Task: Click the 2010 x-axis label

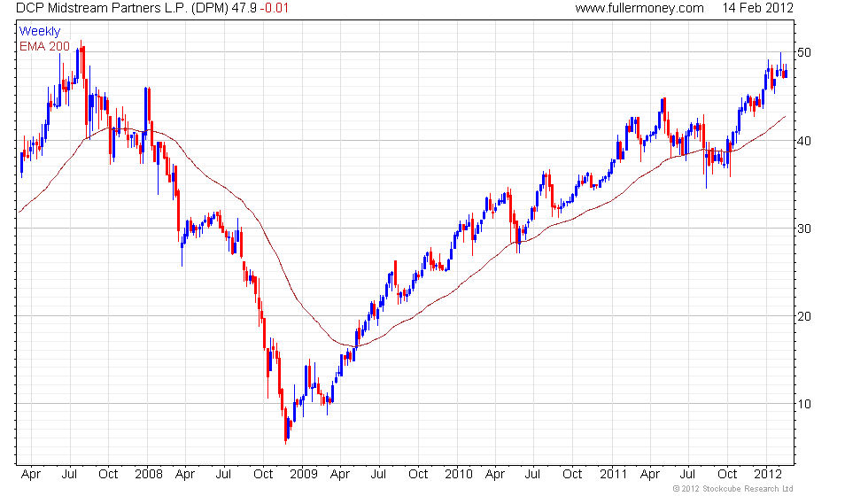Action: [x=459, y=475]
